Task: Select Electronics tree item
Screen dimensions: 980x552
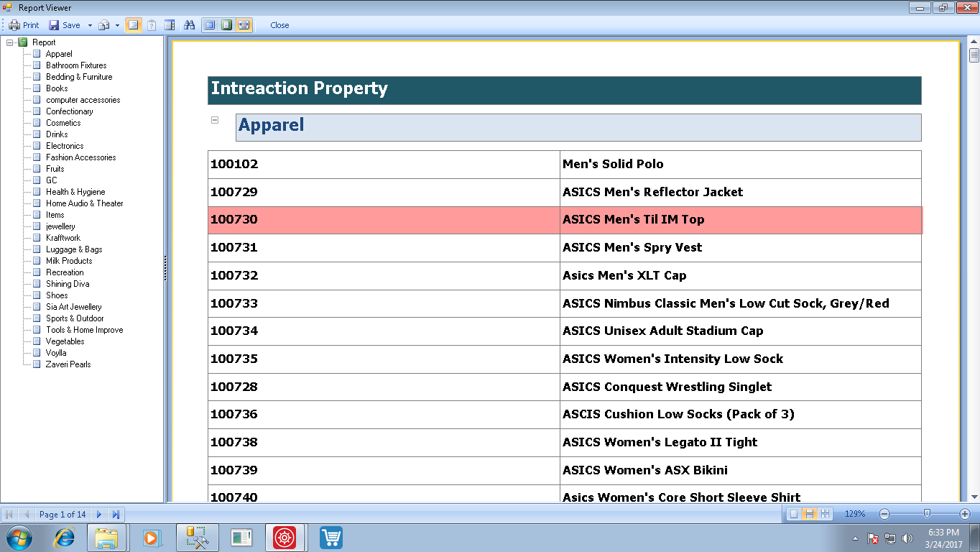Action: click(x=65, y=146)
